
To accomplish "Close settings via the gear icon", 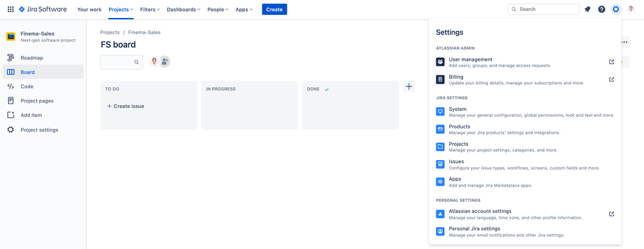I will [616, 10].
